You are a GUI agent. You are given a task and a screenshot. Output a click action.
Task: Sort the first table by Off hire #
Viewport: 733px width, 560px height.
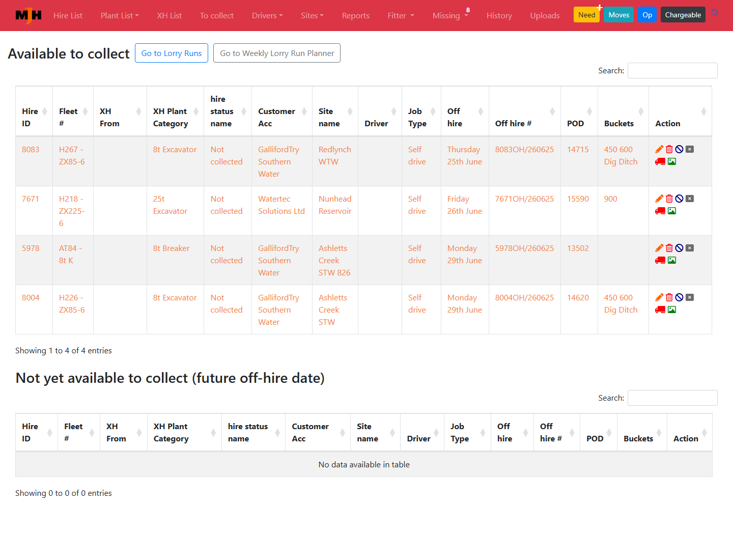click(x=525, y=111)
